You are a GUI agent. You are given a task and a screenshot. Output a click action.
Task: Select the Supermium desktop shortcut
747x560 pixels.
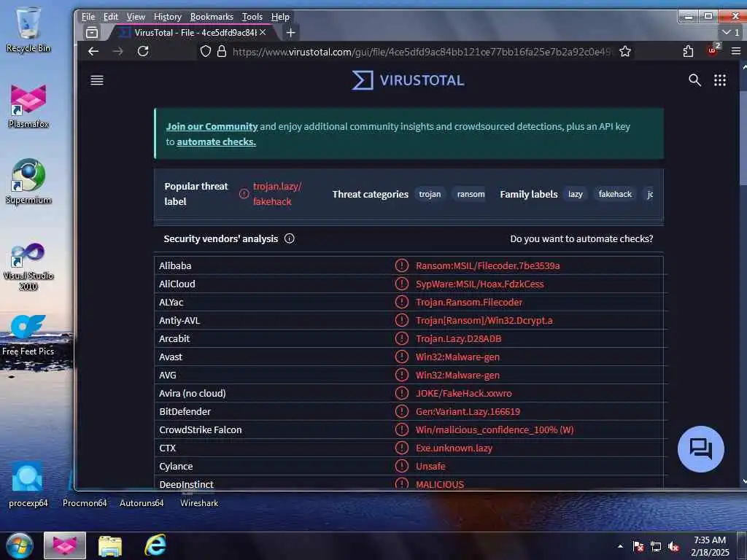tap(28, 182)
